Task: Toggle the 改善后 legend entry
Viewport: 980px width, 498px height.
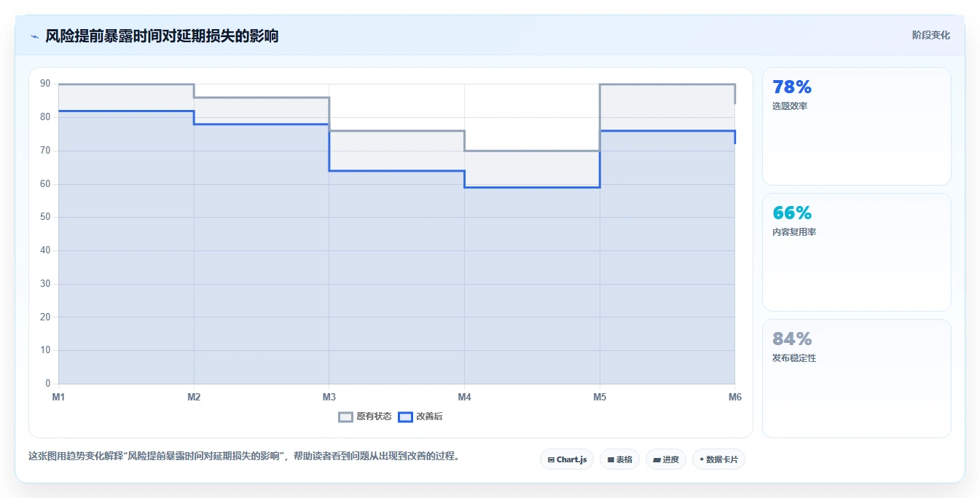Action: [420, 416]
